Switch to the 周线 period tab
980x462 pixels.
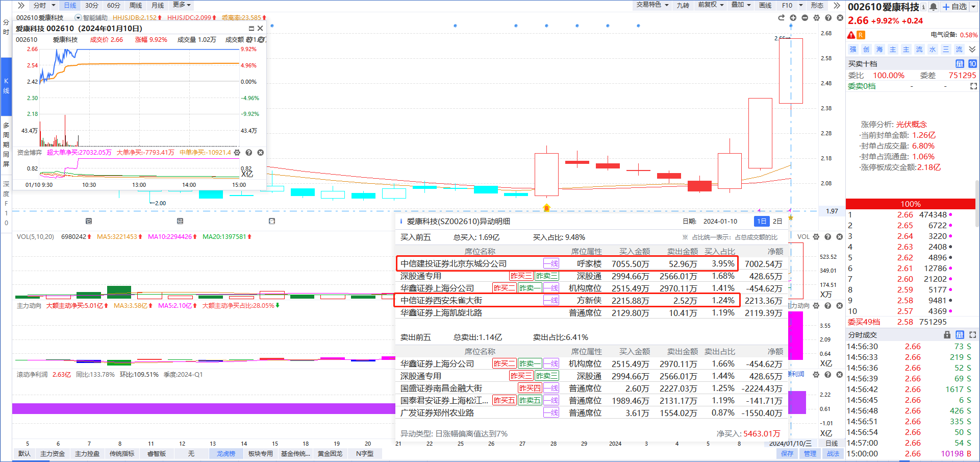point(136,5)
